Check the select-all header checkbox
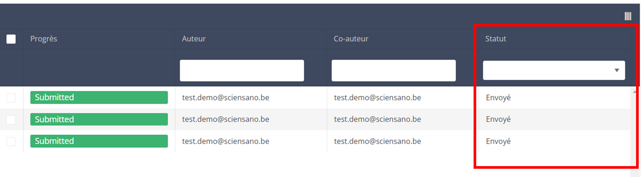This screenshot has width=644, height=177. tap(11, 39)
